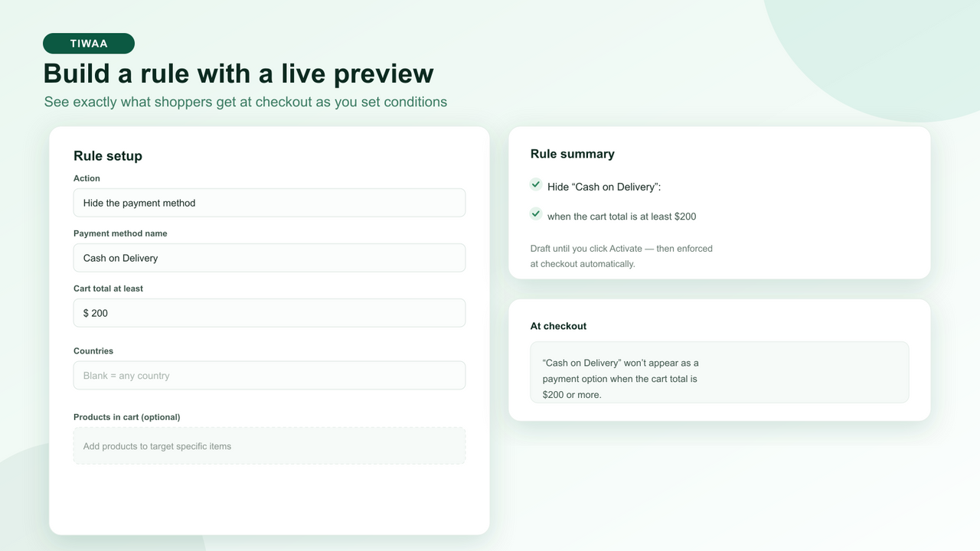The image size is (980, 551).
Task: Click the Rule setup heading
Action: pos(108,156)
